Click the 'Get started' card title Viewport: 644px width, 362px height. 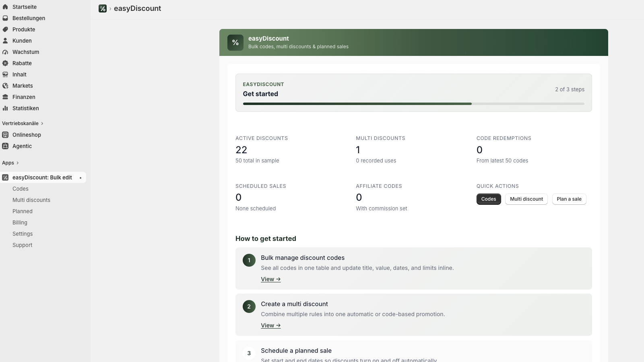tap(260, 94)
